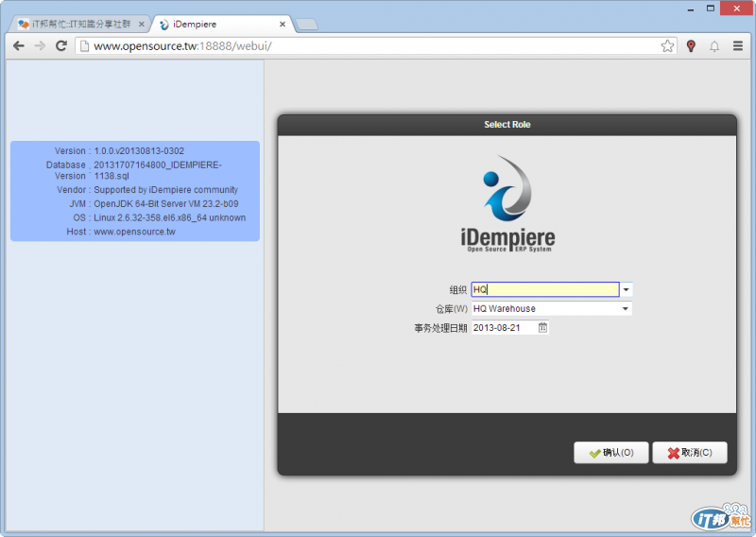Open a new tab button
The height and width of the screenshot is (537, 756).
click(306, 25)
